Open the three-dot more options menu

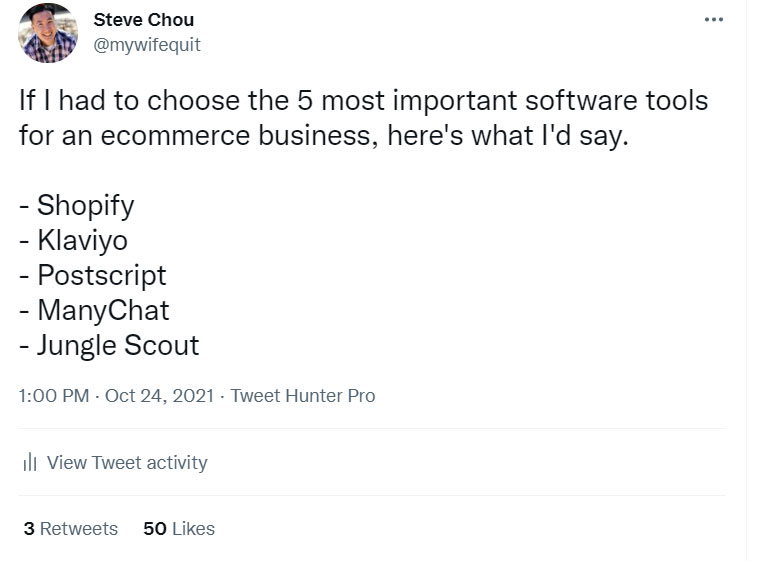[x=713, y=20]
